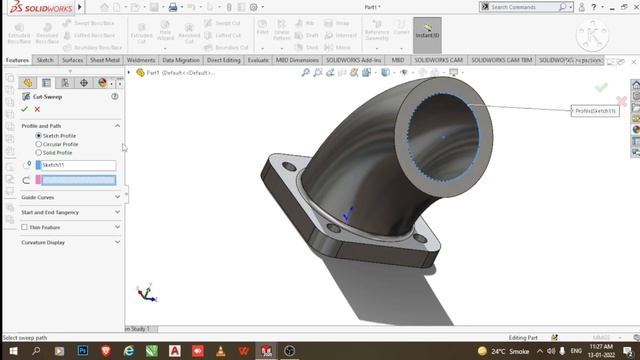Image resolution: width=640 pixels, height=360 pixels.
Task: Click the blue profile color swatch
Action: pyautogui.click(x=38, y=165)
